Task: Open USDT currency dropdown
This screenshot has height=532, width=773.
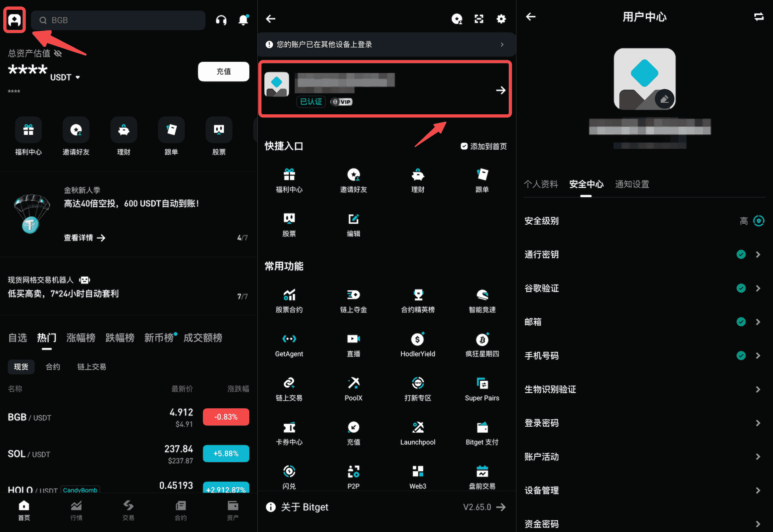Action: (65, 77)
